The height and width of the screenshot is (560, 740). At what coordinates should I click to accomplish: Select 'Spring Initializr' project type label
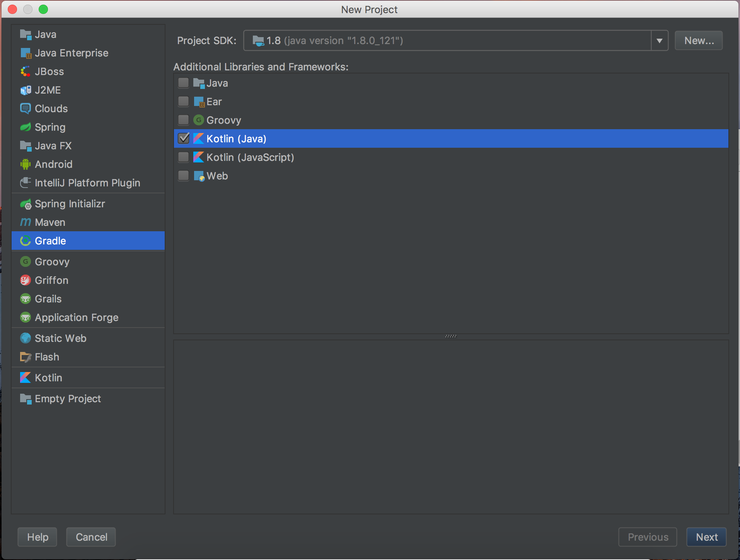(70, 204)
